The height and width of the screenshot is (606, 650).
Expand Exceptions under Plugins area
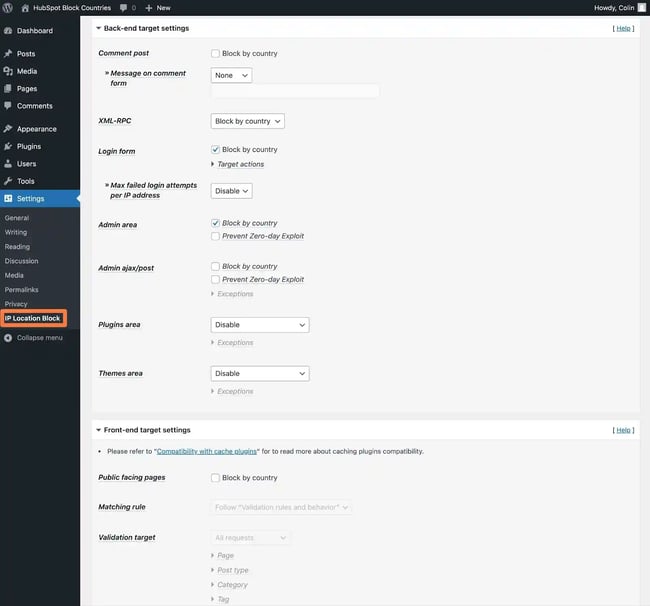click(x=232, y=343)
